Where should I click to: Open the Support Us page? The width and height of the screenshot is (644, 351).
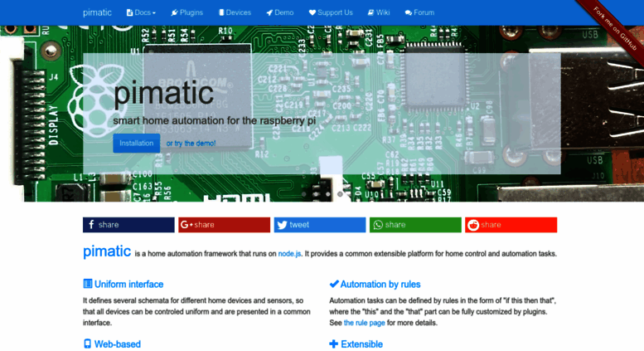click(331, 12)
